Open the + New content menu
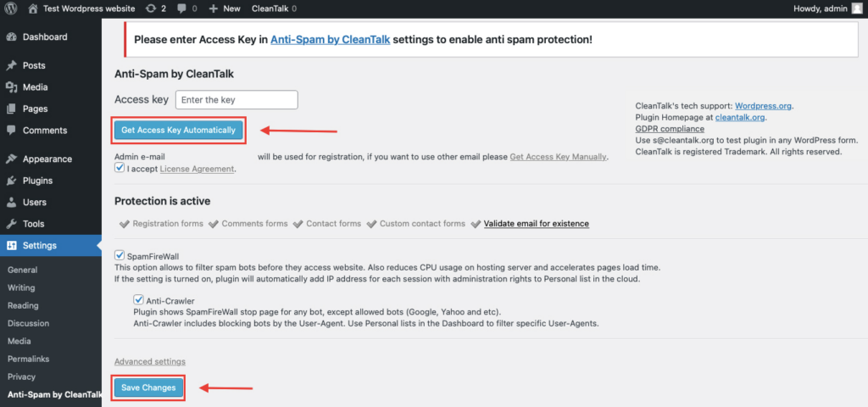Image resolution: width=868 pixels, height=407 pixels. click(225, 8)
